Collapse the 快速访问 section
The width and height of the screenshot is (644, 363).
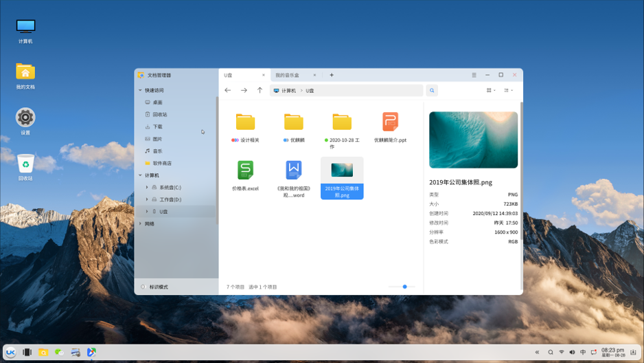click(141, 90)
